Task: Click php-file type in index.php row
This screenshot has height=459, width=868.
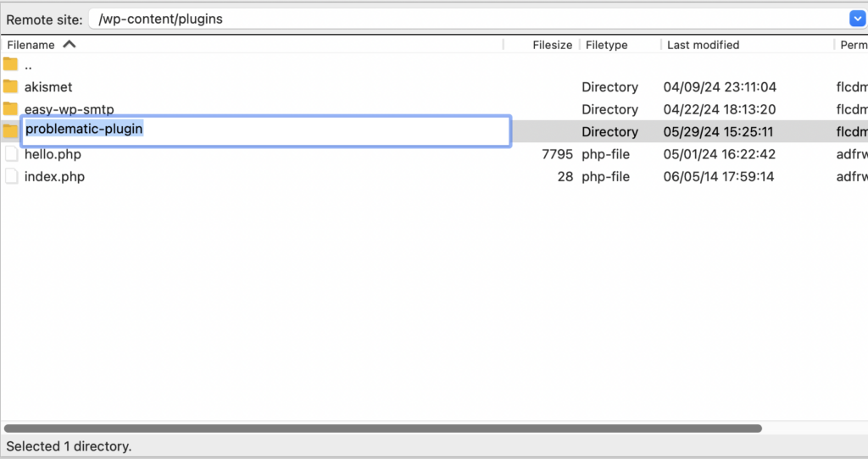Action: 605,177
